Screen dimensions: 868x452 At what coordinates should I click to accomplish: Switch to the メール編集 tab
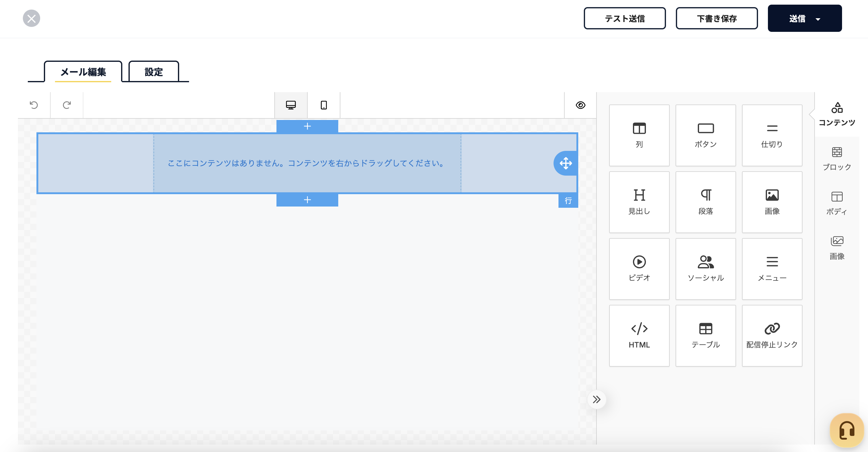[83, 72]
